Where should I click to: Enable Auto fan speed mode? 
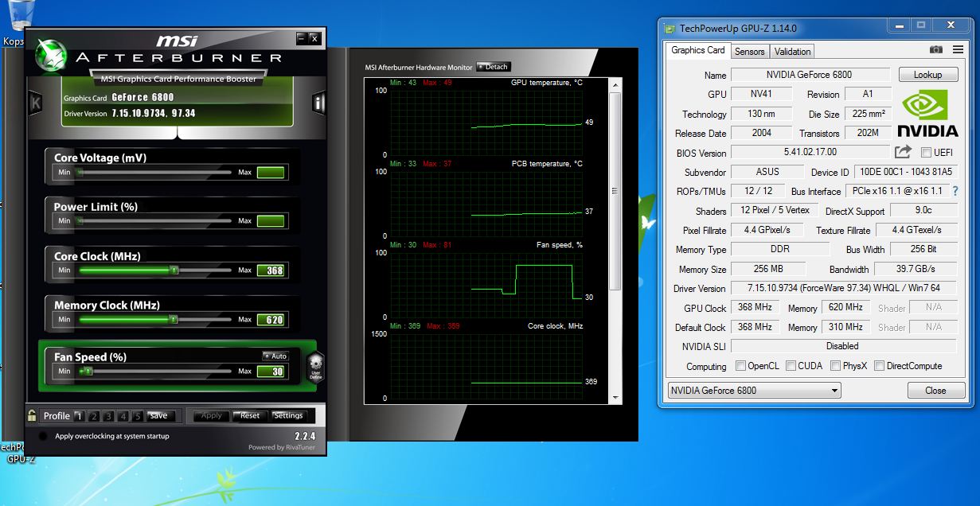275,356
